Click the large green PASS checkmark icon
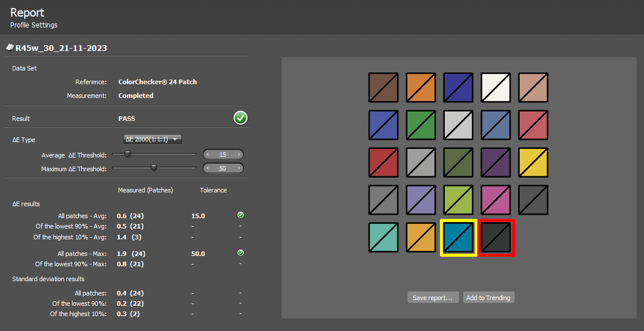The width and height of the screenshot is (644, 331). (240, 118)
